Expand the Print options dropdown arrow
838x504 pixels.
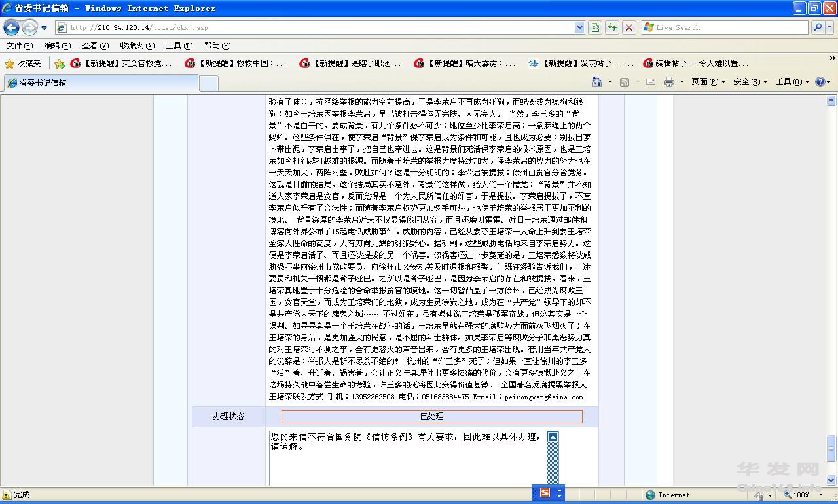pyautogui.click(x=682, y=82)
